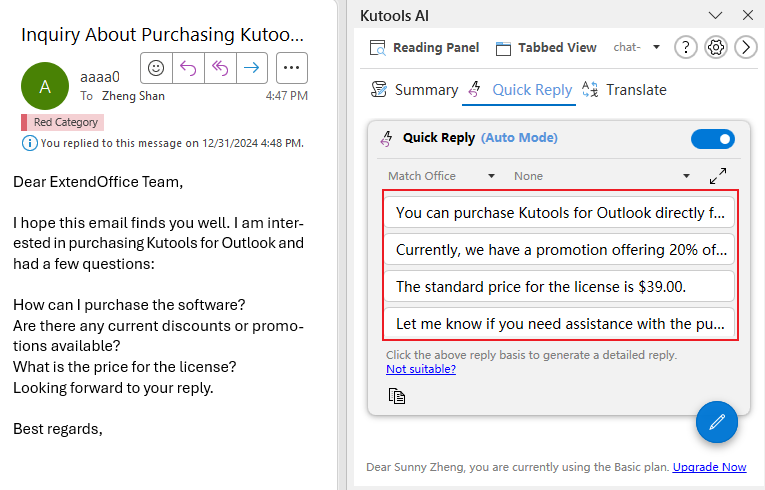Image resolution: width=765 pixels, height=490 pixels.
Task: Select the standard price $39.00 reply
Action: coord(559,286)
